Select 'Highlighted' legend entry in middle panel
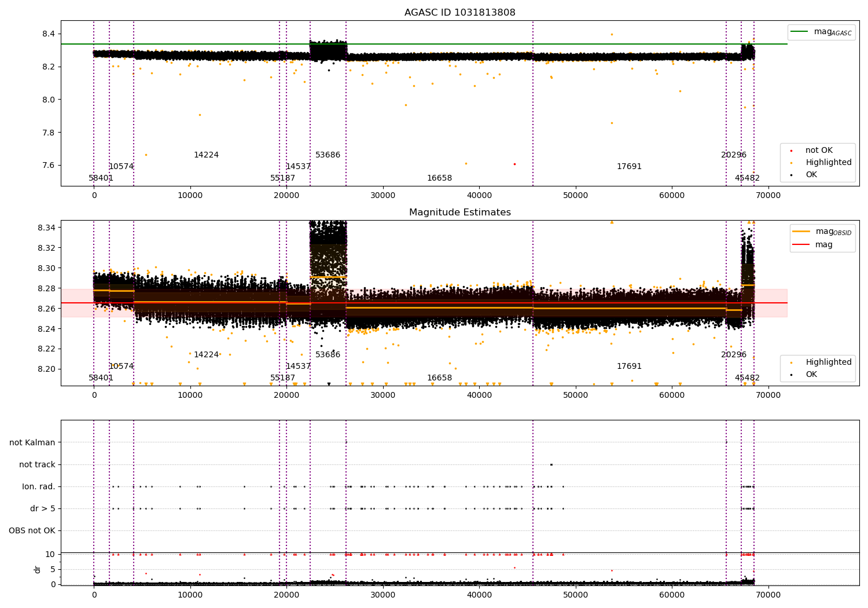This screenshot has height=608, width=868. click(x=828, y=362)
